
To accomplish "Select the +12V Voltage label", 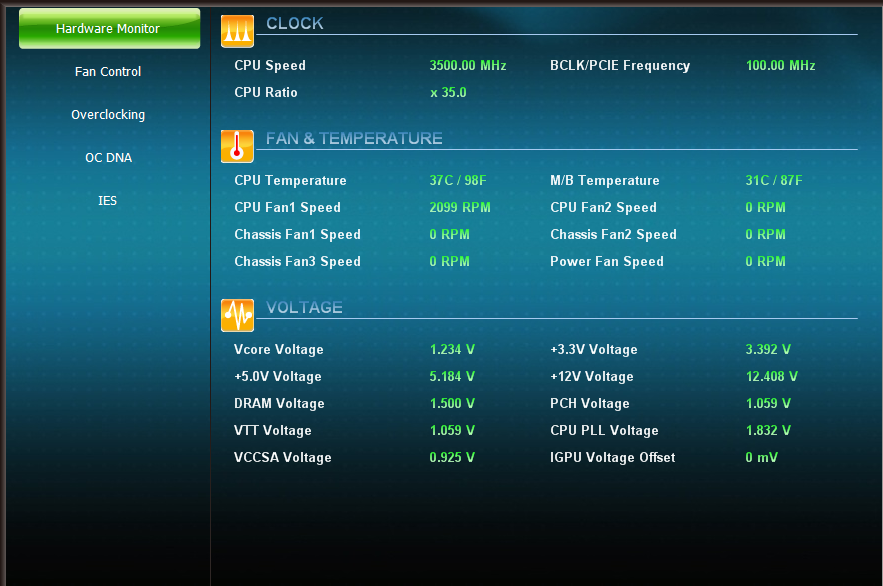I will pos(592,377).
